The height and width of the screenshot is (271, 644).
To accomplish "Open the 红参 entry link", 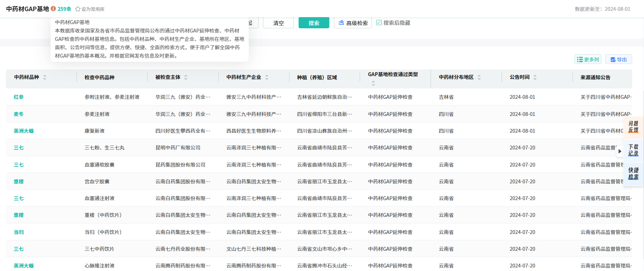I will [x=19, y=97].
